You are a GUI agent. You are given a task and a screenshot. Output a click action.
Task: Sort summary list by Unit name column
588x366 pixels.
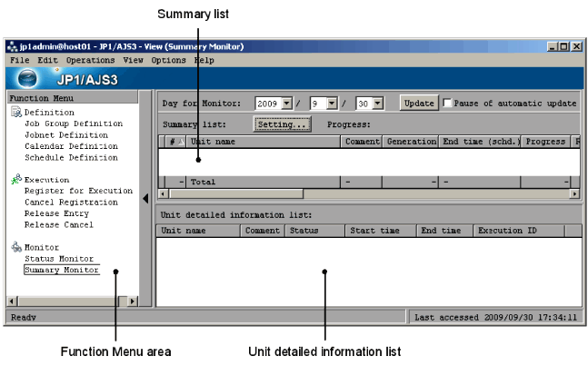[x=264, y=142]
